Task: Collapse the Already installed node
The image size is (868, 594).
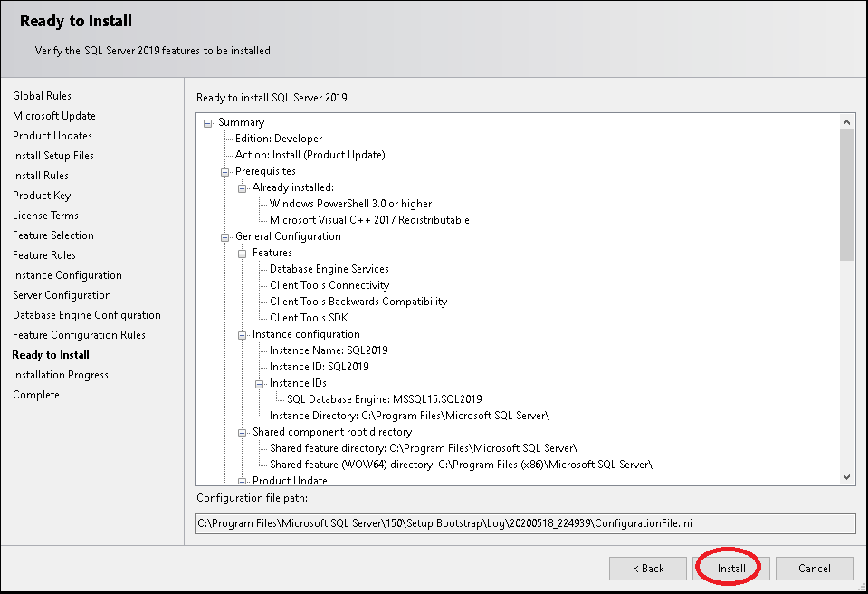Action: click(242, 188)
